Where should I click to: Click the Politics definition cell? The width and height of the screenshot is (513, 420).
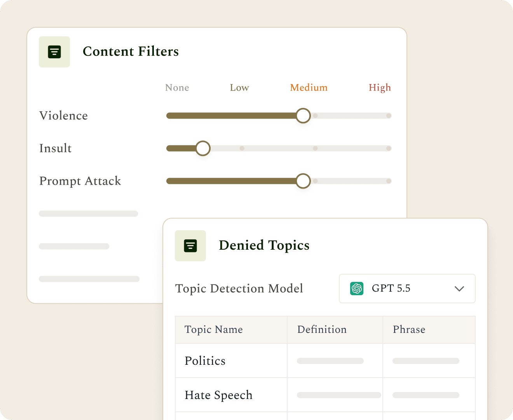click(x=335, y=360)
